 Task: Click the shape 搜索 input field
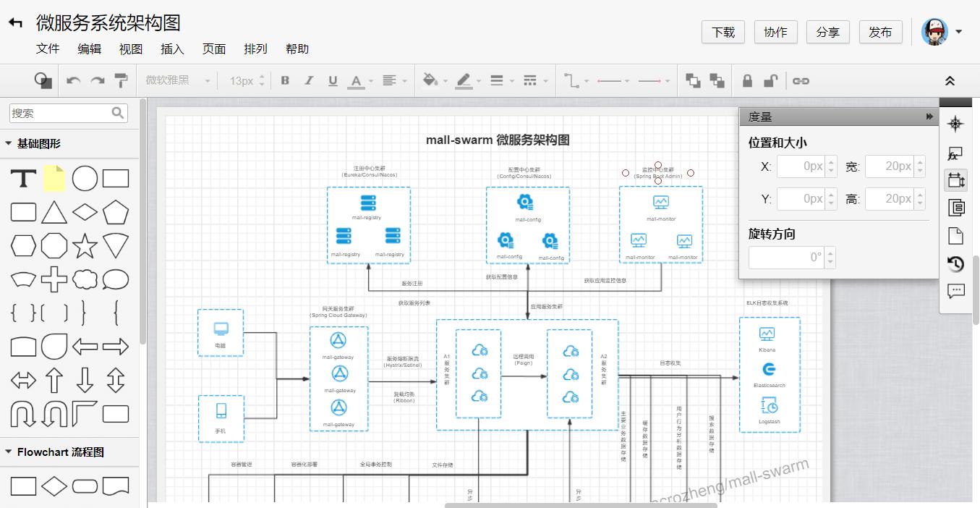[59, 113]
